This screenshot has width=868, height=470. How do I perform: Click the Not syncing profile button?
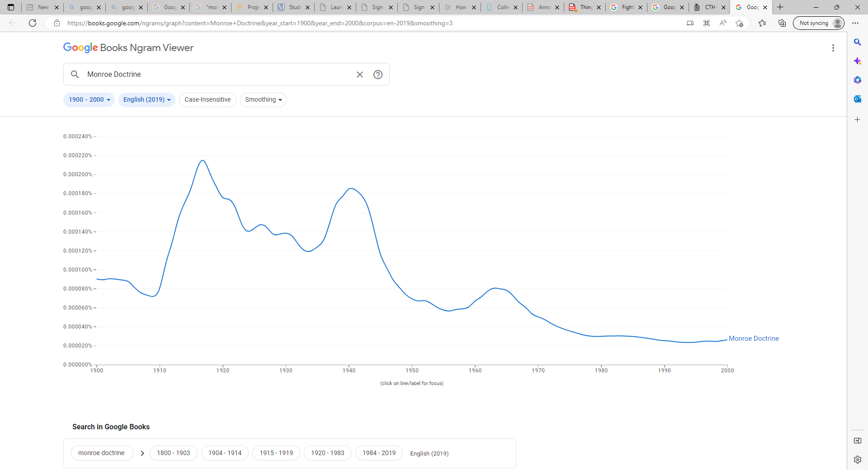[818, 23]
